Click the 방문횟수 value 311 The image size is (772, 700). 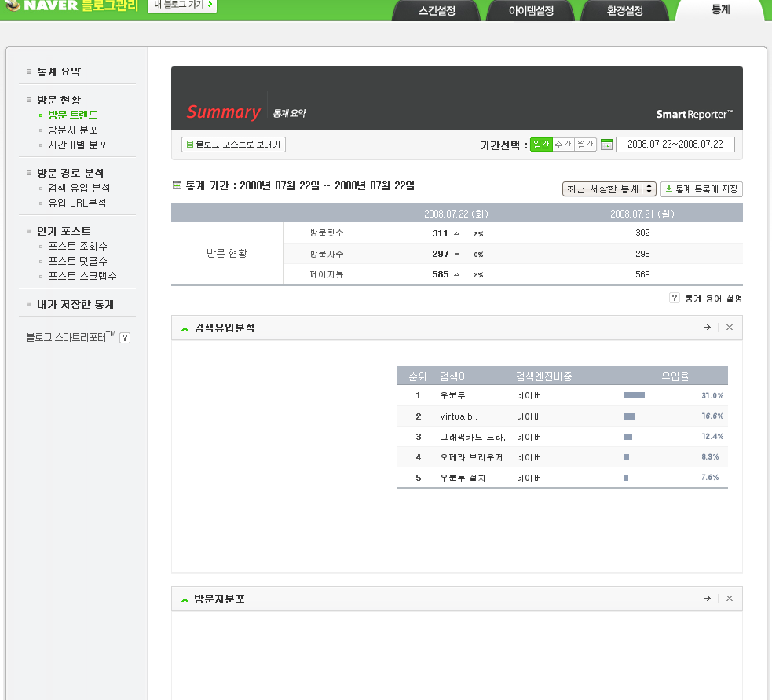coord(440,233)
